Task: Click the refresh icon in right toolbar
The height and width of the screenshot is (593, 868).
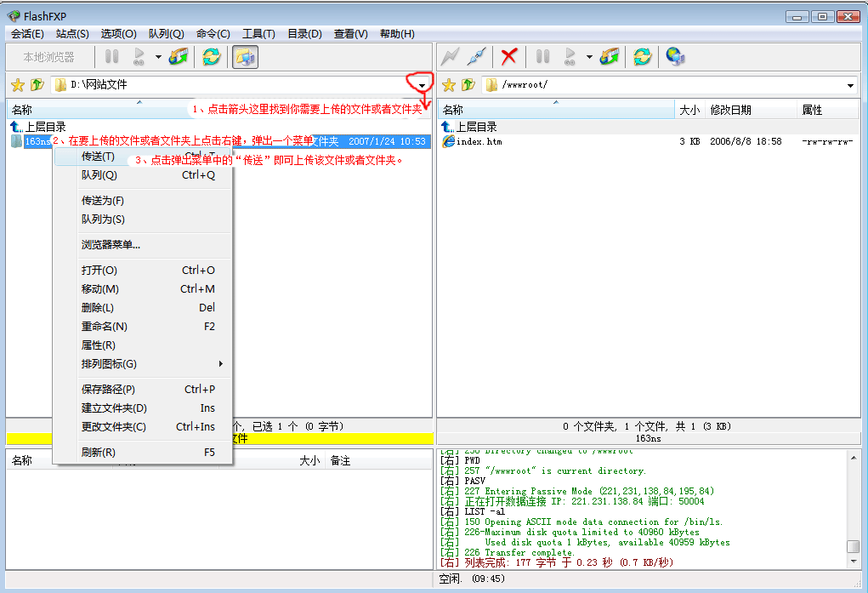Action: point(643,57)
